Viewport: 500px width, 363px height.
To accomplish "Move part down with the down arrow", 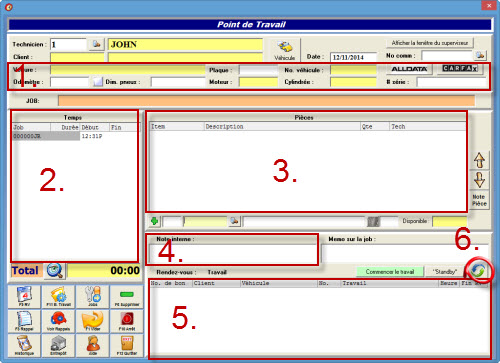I will coord(479,180).
